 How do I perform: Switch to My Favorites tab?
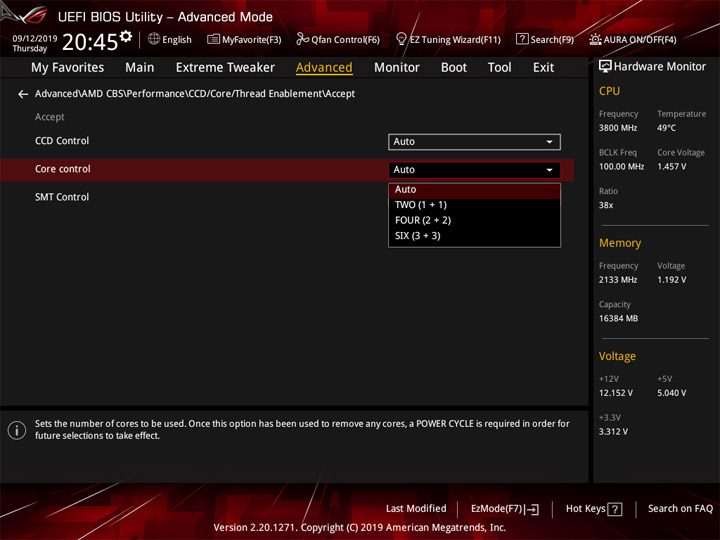pos(68,68)
